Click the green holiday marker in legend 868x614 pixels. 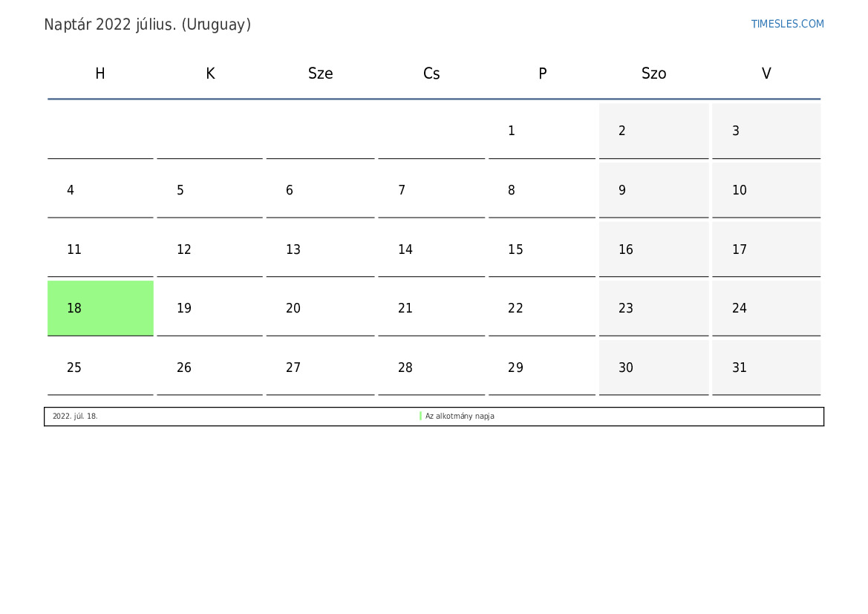tap(421, 416)
